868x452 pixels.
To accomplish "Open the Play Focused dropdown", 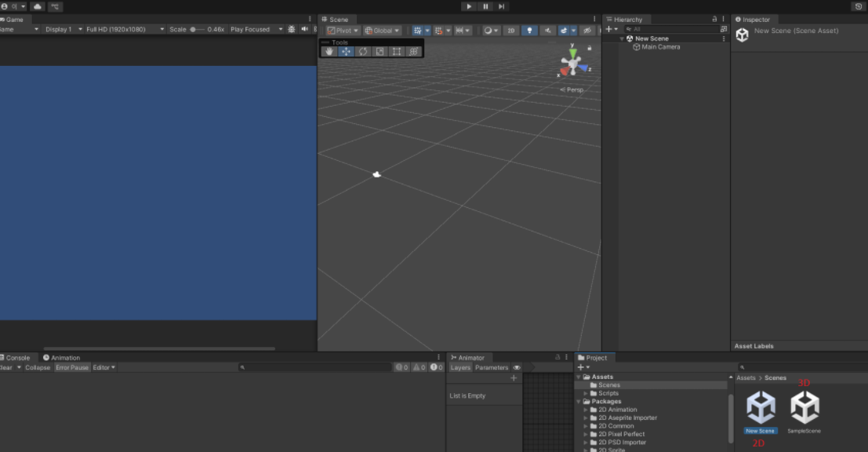I will pyautogui.click(x=256, y=29).
